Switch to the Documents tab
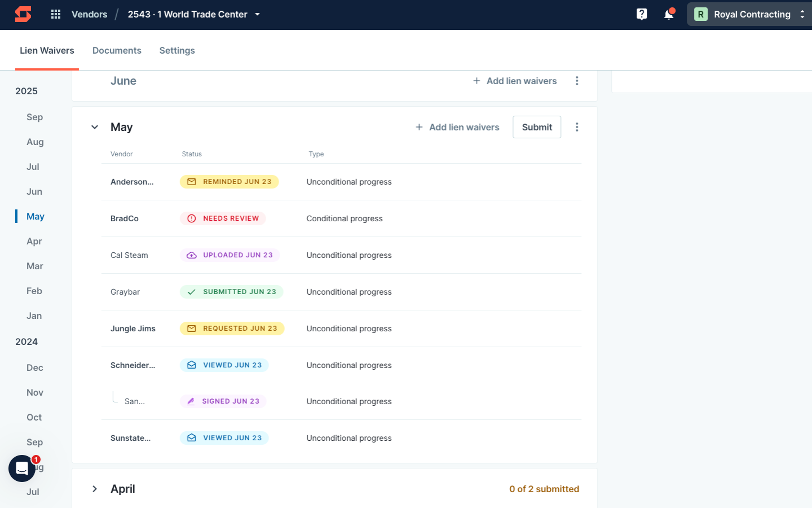This screenshot has width=812, height=508. [117, 50]
